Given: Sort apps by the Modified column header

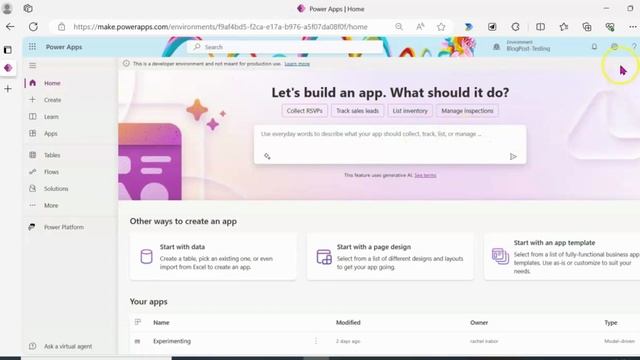Looking at the screenshot, I should [348, 322].
